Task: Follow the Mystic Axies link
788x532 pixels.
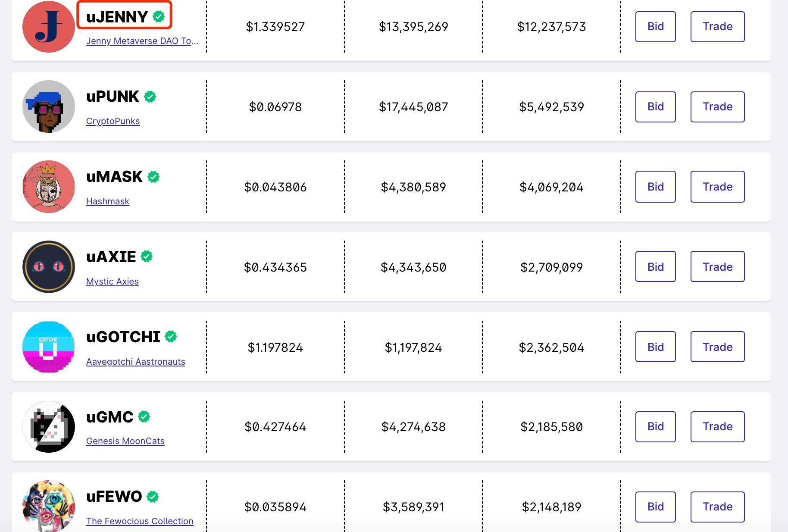Action: (112, 282)
